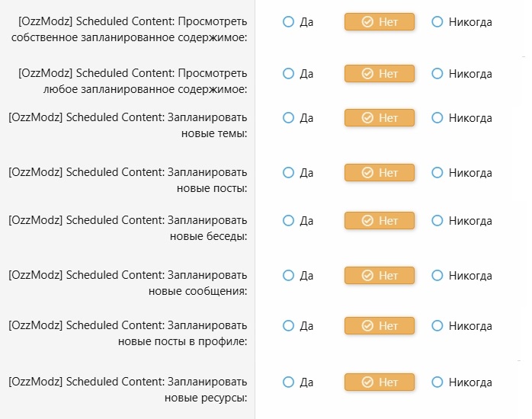Select "Да" for scheduling new profile posts
The image size is (532, 419).
(288, 326)
